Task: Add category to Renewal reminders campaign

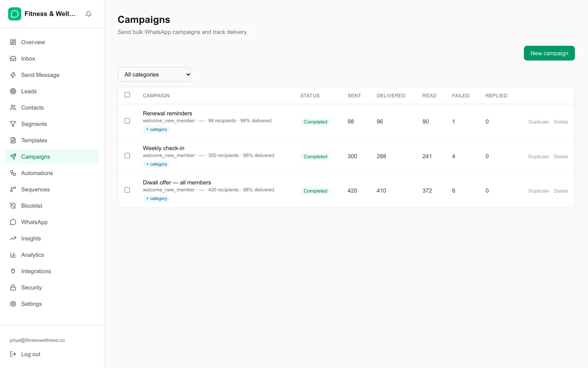Action: click(x=157, y=130)
